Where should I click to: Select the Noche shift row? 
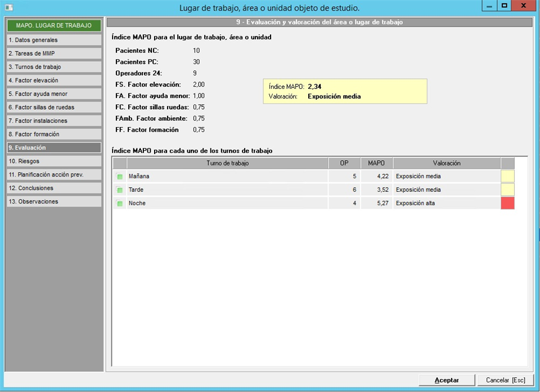click(x=228, y=204)
